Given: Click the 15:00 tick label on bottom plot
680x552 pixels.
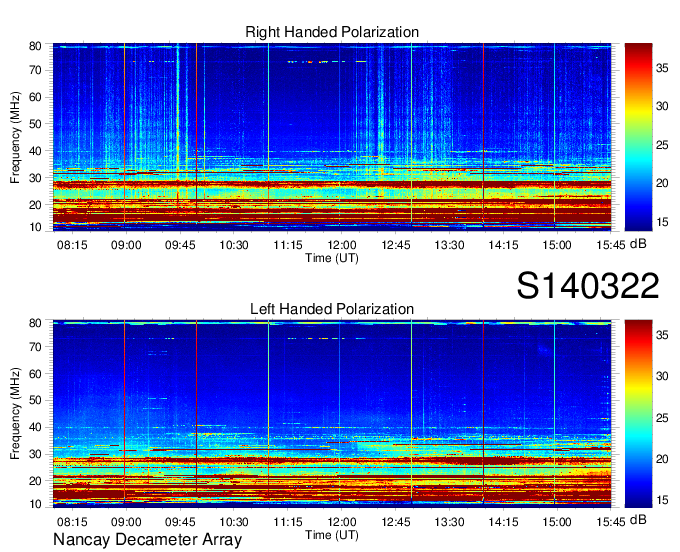Looking at the screenshot, I should [557, 522].
